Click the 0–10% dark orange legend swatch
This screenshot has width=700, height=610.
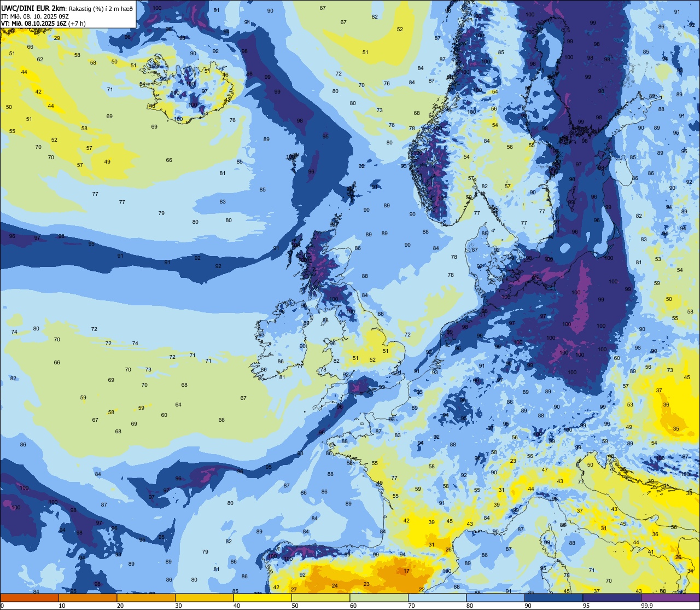coord(30,597)
